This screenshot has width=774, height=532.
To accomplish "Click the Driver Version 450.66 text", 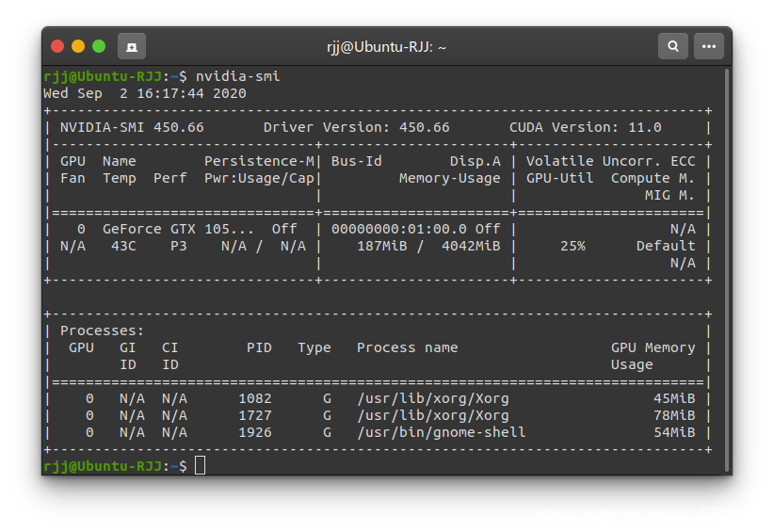I will click(356, 127).
